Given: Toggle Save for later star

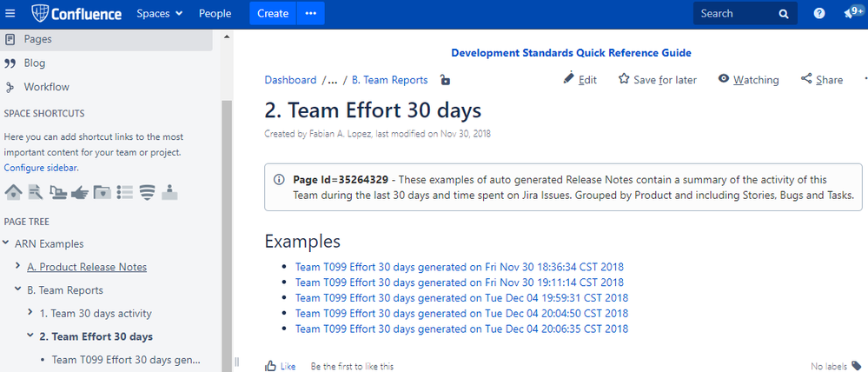Looking at the screenshot, I should click(657, 80).
